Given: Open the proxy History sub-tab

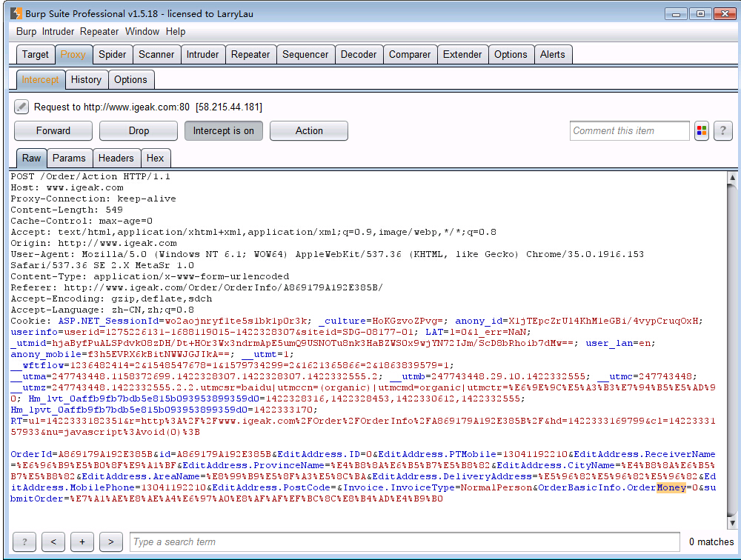Looking at the screenshot, I should pos(86,79).
